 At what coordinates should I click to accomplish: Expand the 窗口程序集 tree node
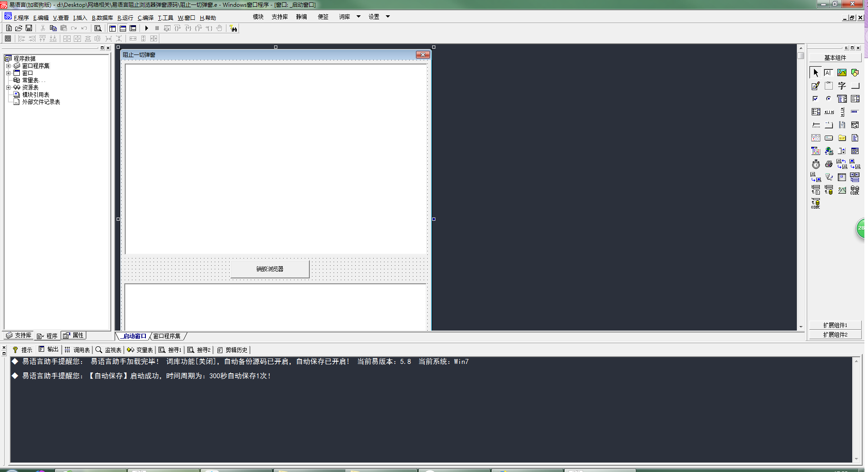(x=8, y=66)
